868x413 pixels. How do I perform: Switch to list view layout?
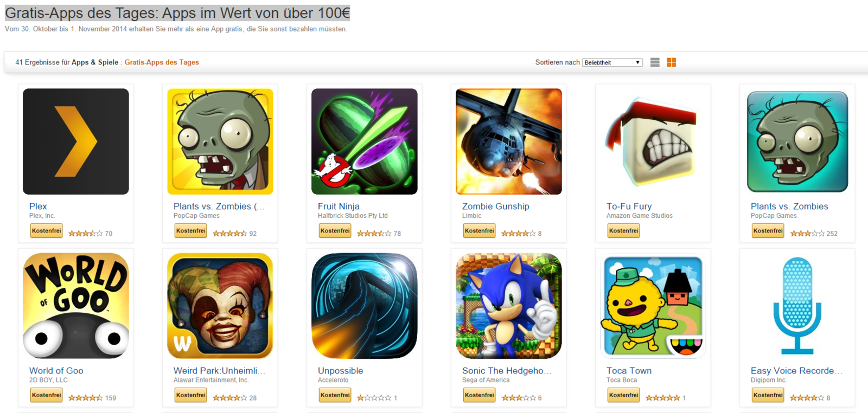click(x=655, y=62)
